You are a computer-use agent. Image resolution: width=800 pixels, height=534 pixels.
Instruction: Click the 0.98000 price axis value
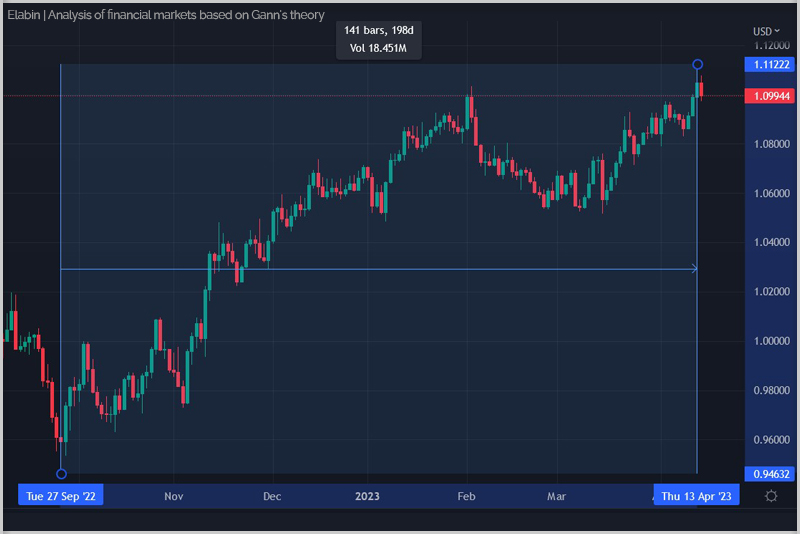771,390
